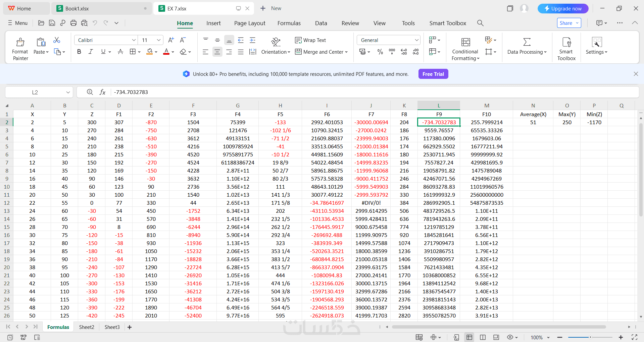Click the Menu button
This screenshot has width=644, height=342.
(x=18, y=23)
